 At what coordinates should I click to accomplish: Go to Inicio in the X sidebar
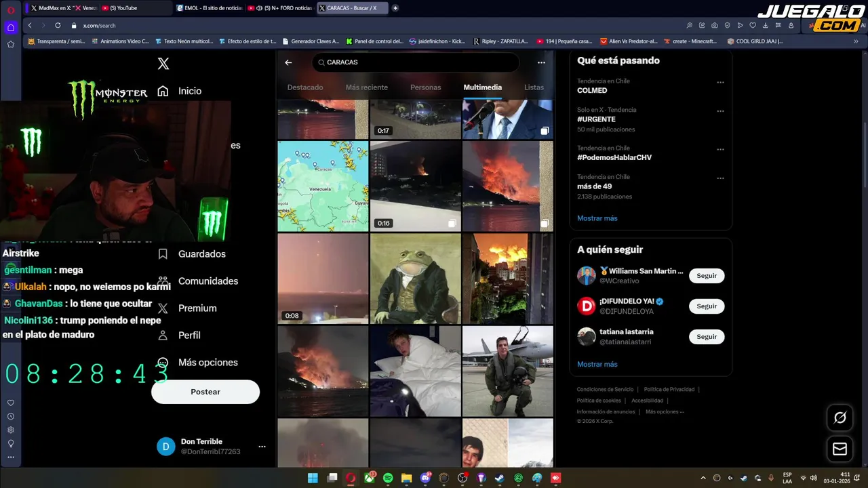pos(179,91)
